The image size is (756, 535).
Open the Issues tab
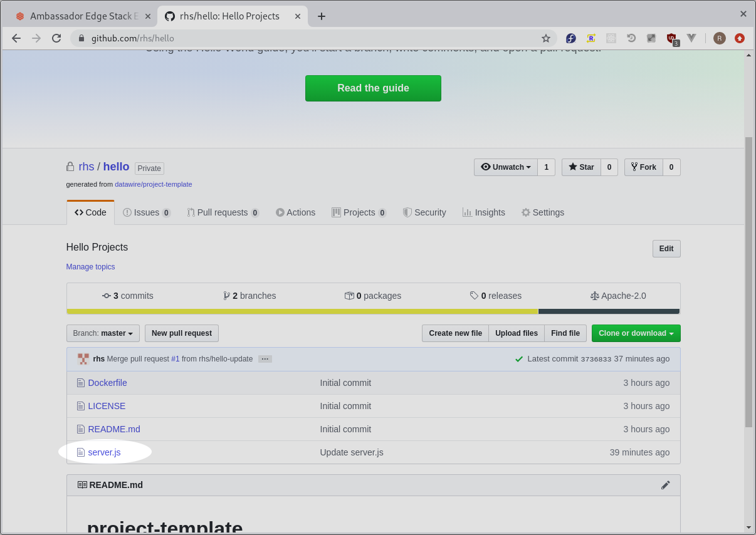tap(147, 212)
